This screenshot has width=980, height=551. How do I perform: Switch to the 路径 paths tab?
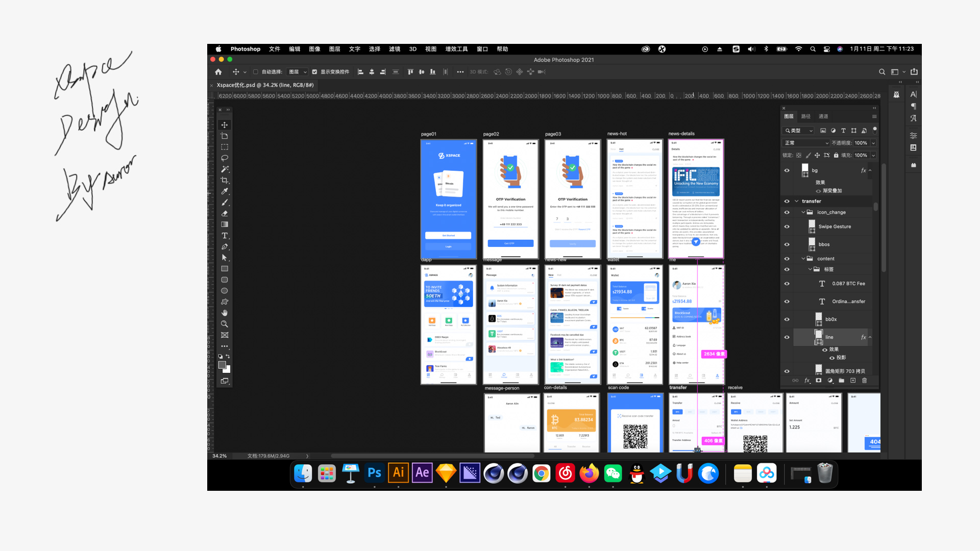tap(806, 116)
